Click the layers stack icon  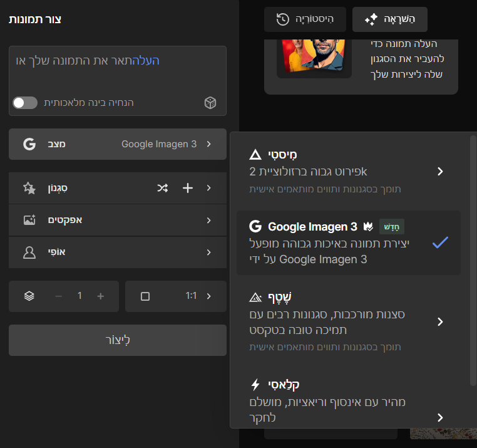coord(29,296)
